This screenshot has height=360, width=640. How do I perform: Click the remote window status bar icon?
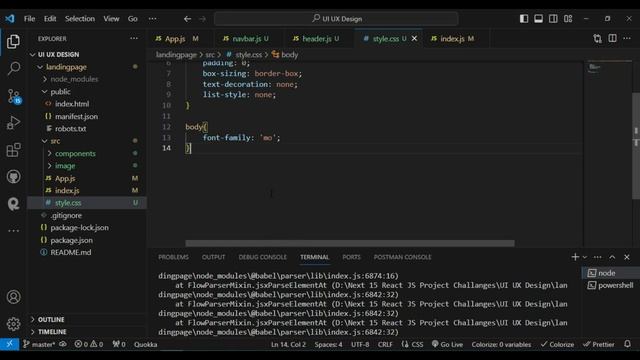tap(9, 344)
